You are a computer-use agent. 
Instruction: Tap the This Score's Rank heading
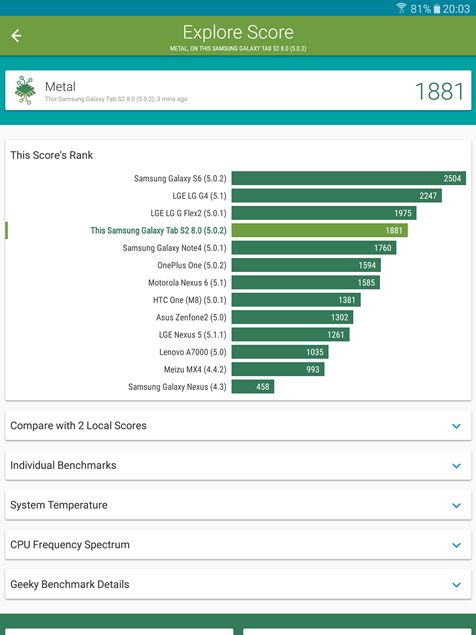click(52, 156)
